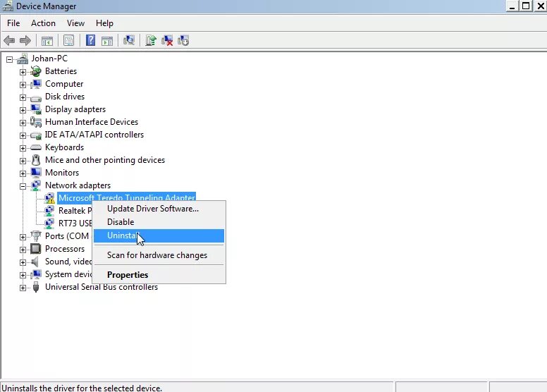The image size is (547, 392).
Task: Click the Processors category icon
Action: 35,249
